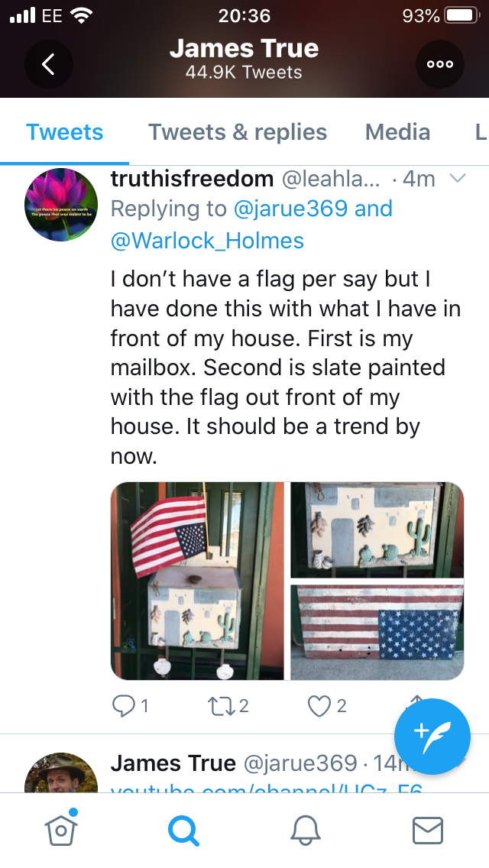Open the @jarue369 mention link

click(x=291, y=209)
